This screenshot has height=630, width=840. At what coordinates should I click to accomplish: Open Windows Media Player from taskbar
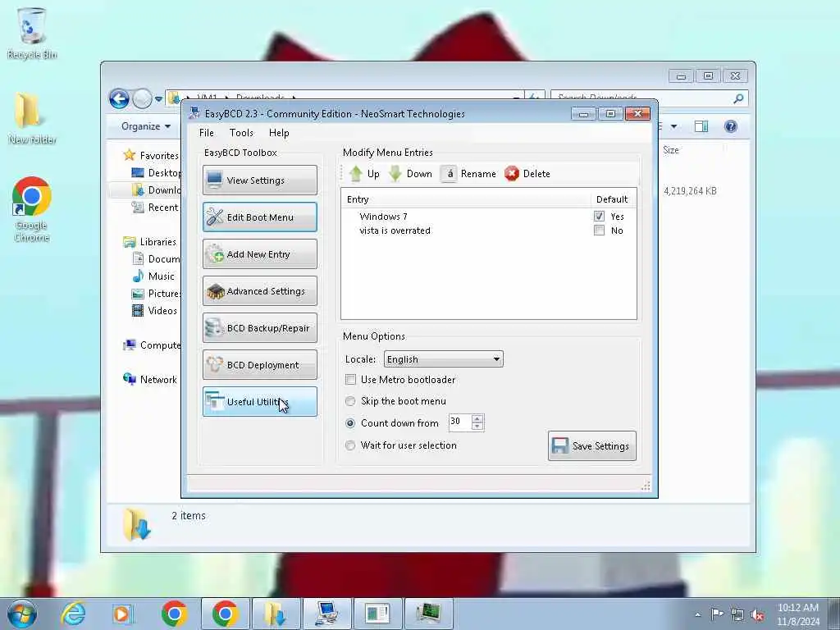pos(123,614)
